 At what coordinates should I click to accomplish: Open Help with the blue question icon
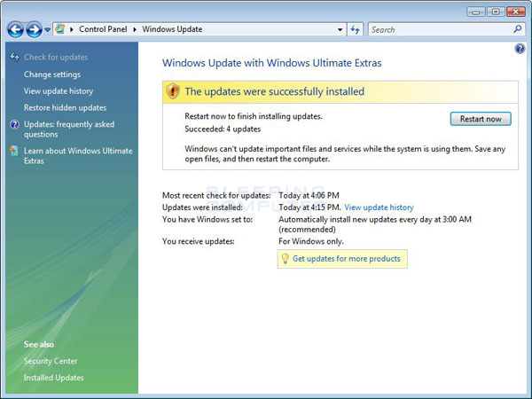[520, 49]
